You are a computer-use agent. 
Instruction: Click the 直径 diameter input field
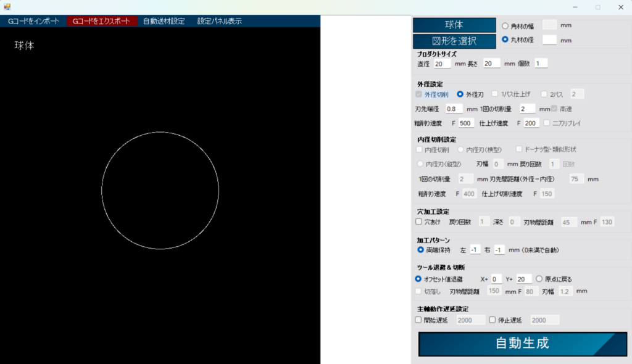[x=442, y=63]
